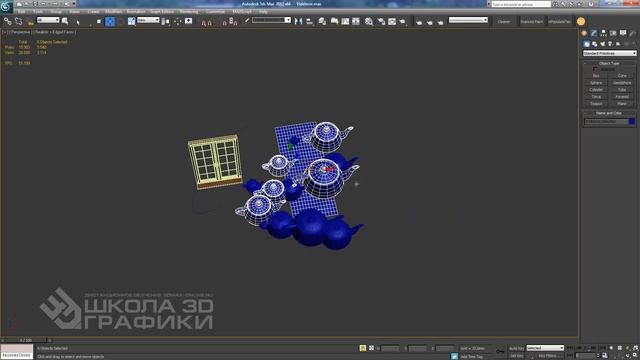Open the Rendering menu
This screenshot has height=360, width=640.
pos(189,11)
